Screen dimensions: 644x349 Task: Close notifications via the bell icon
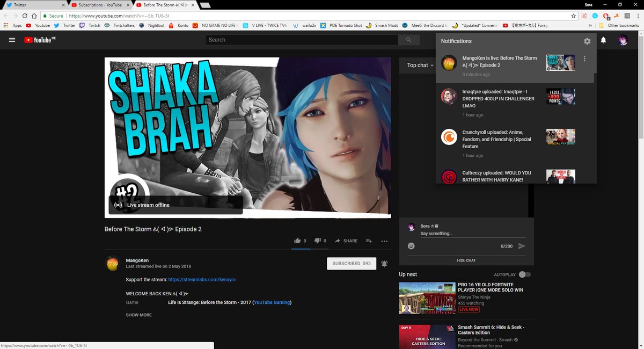[x=603, y=40]
